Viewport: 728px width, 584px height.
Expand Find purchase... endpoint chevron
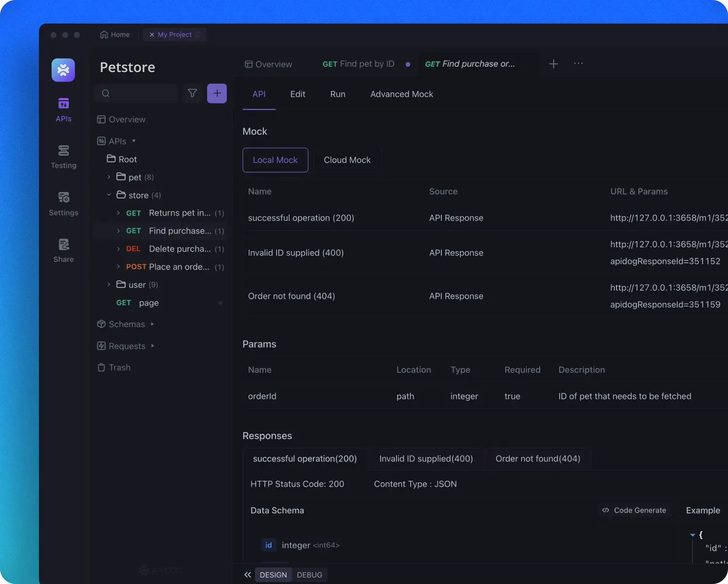coord(118,231)
